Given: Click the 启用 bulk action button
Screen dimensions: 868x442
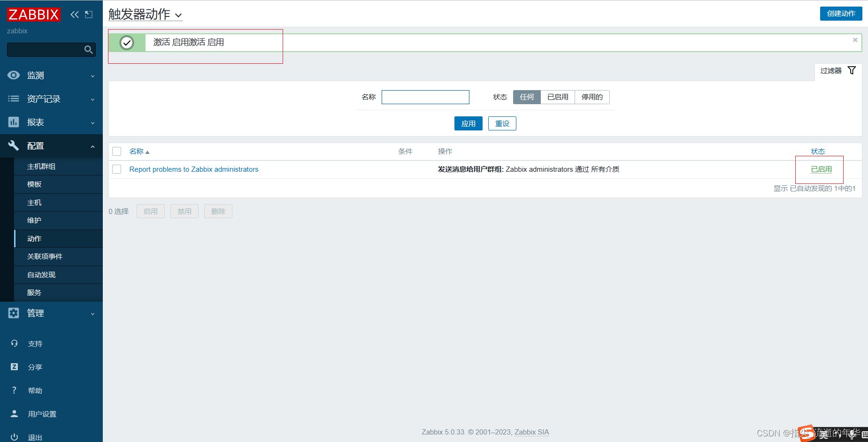Looking at the screenshot, I should click(150, 211).
